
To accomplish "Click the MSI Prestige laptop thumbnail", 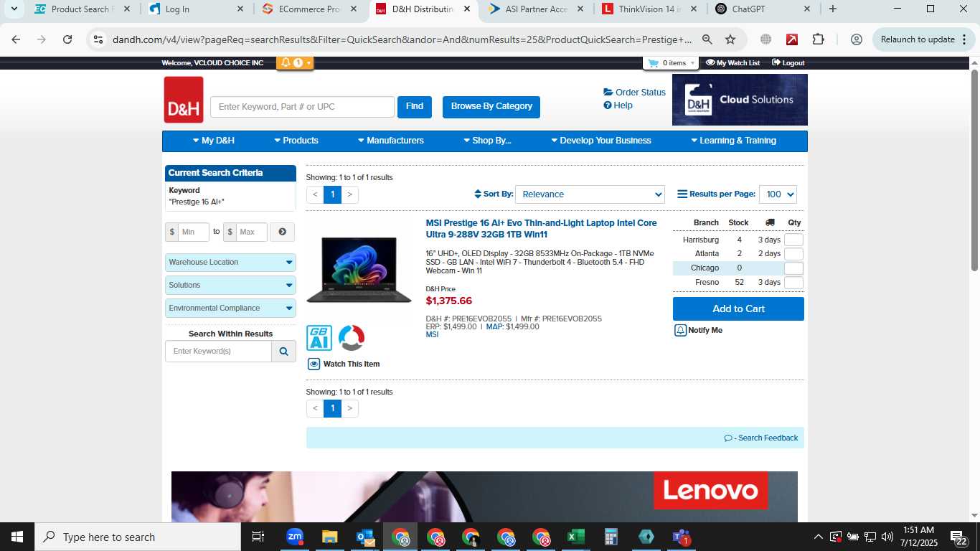I will [x=359, y=269].
